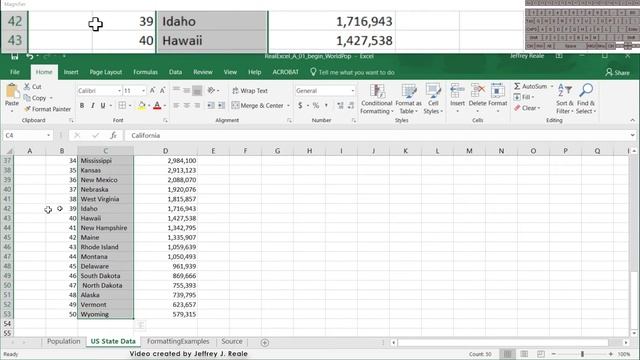Screen dimensions: 640x360
Task: Save the workbook from Quick Access Toolbar
Action: click(15, 56)
